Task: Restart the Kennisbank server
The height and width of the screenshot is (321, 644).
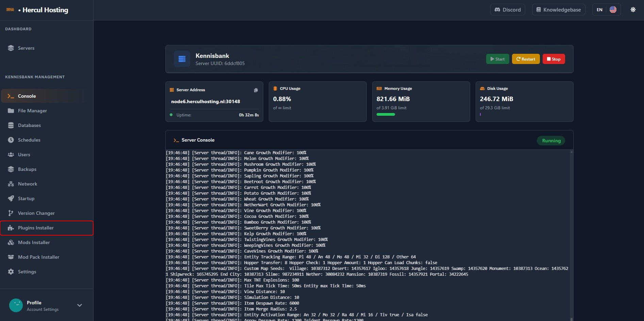Action: point(526,59)
